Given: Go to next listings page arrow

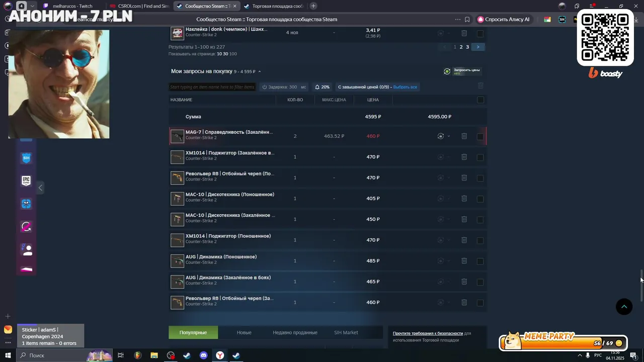Looking at the screenshot, I should [477, 47].
